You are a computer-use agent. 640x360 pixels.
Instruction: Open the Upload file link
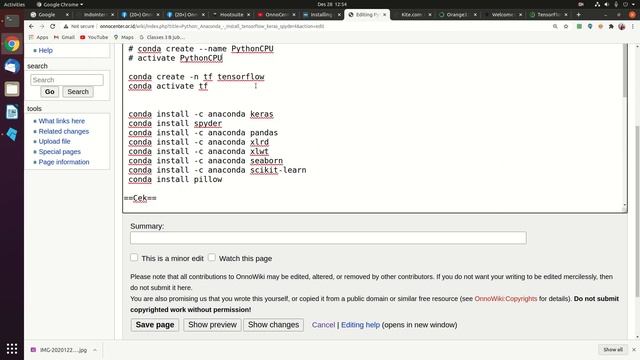[x=54, y=141]
